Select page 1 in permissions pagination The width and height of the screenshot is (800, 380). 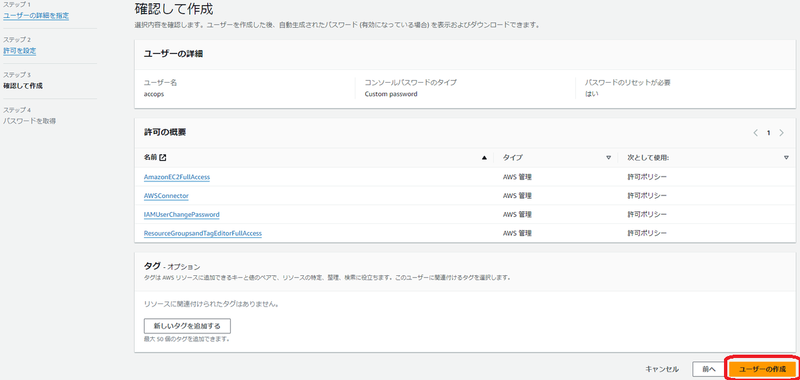pos(768,133)
